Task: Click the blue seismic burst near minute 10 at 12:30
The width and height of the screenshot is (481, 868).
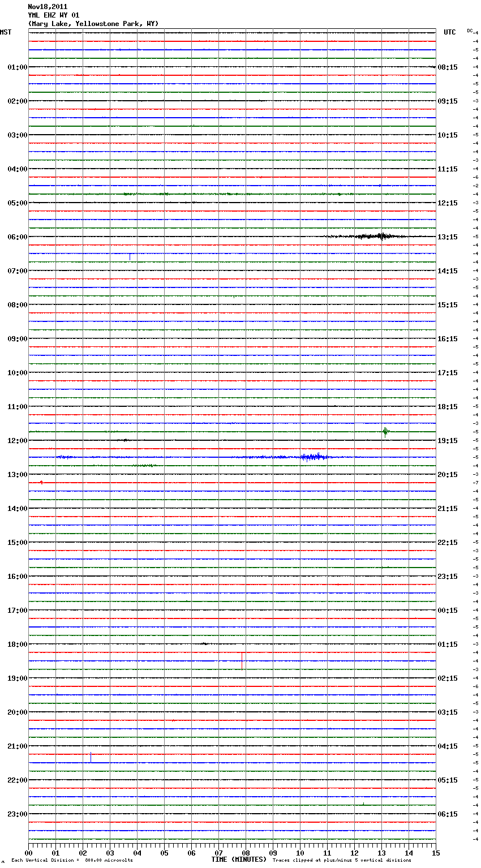Action: (314, 457)
